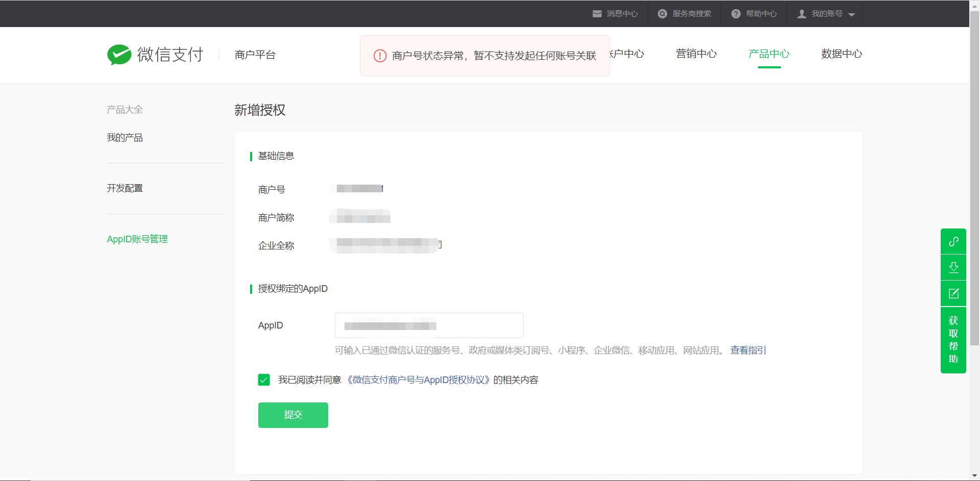Image resolution: width=980 pixels, height=481 pixels.
Task: Uncheck the agreement checkbox
Action: (264, 379)
